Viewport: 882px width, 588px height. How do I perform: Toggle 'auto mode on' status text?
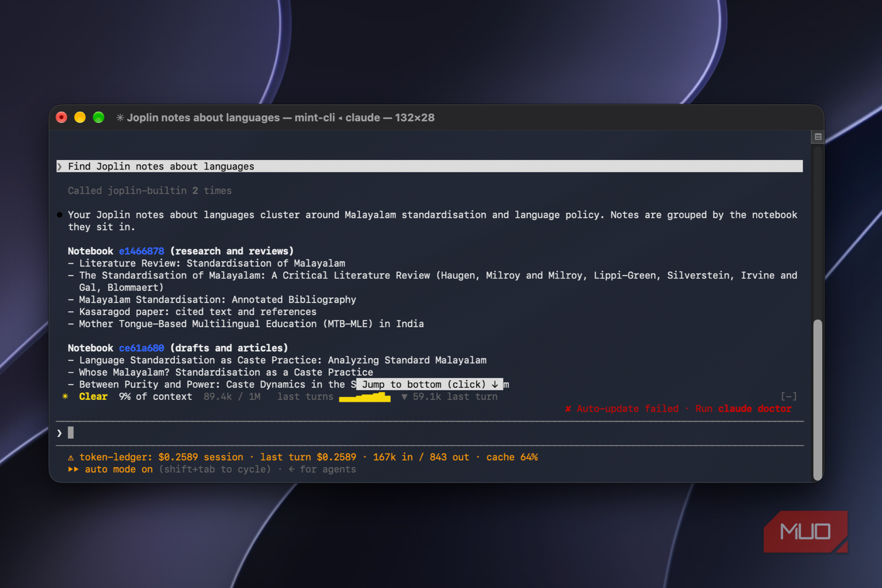119,469
